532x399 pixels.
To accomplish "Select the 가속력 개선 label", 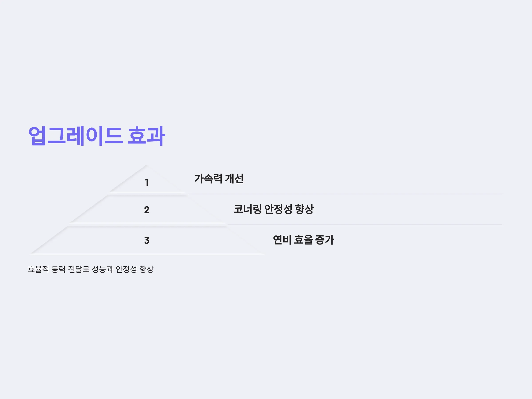I will coord(219,179).
